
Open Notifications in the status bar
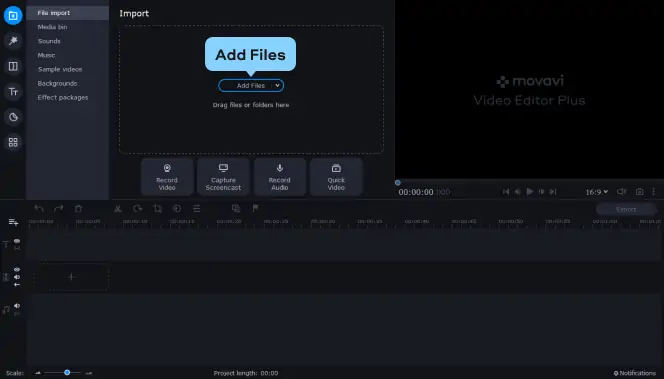point(635,373)
